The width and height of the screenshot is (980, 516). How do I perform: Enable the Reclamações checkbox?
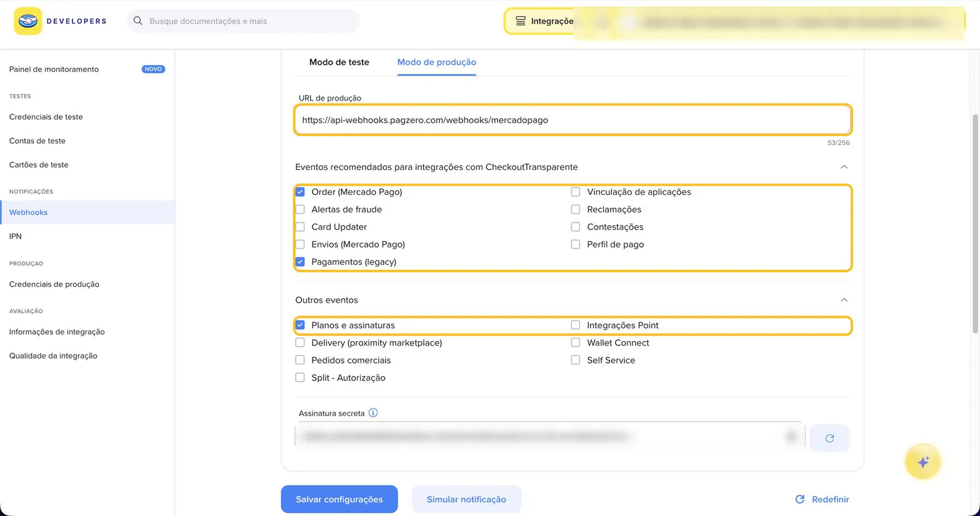576,209
